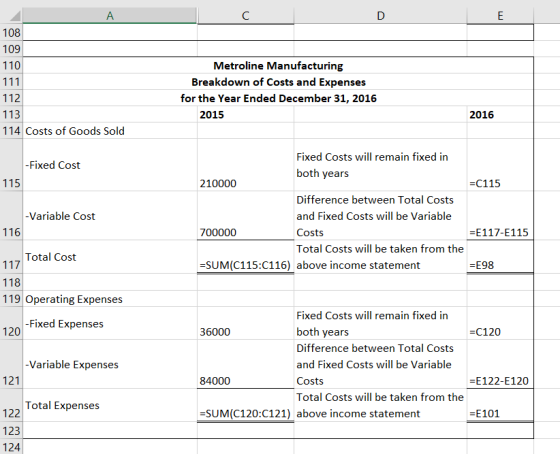Select column E header
The height and width of the screenshot is (454, 560).
click(x=500, y=16)
